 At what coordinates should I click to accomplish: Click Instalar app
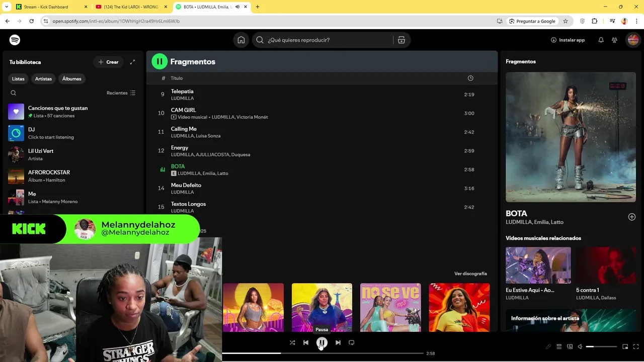tap(568, 40)
